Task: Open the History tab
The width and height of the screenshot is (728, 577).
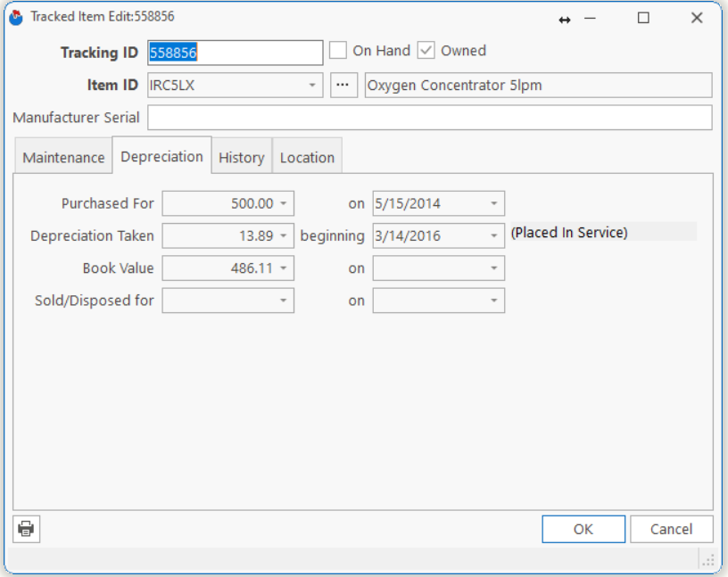Action: pyautogui.click(x=241, y=157)
